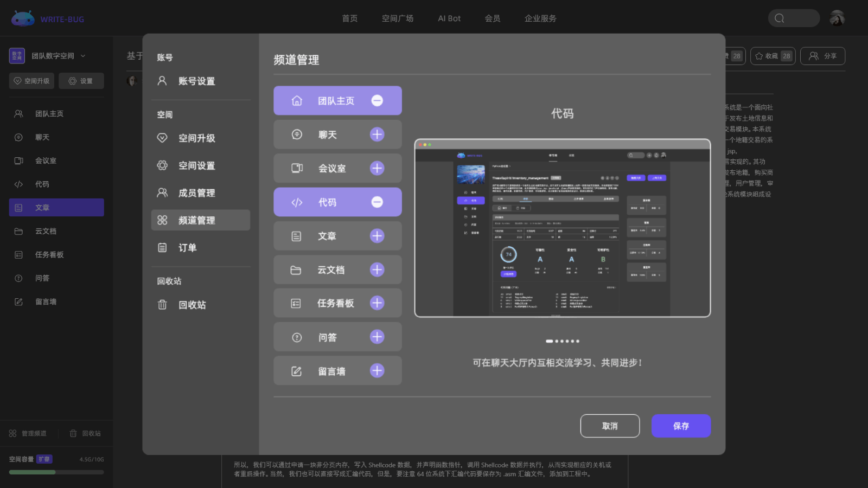The image size is (868, 488).
Task: Open 会议室 from the sidebar icon
Action: (x=18, y=160)
